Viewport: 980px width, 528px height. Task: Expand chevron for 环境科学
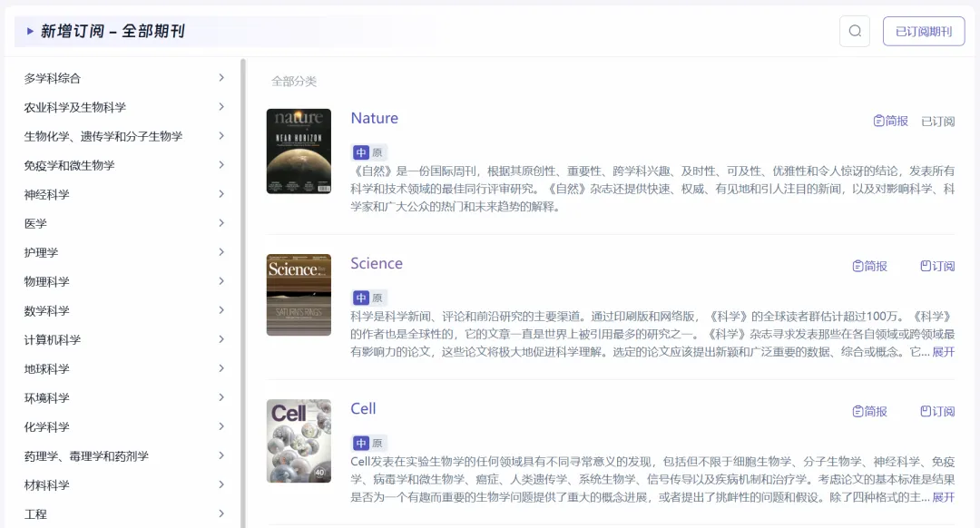click(221, 397)
